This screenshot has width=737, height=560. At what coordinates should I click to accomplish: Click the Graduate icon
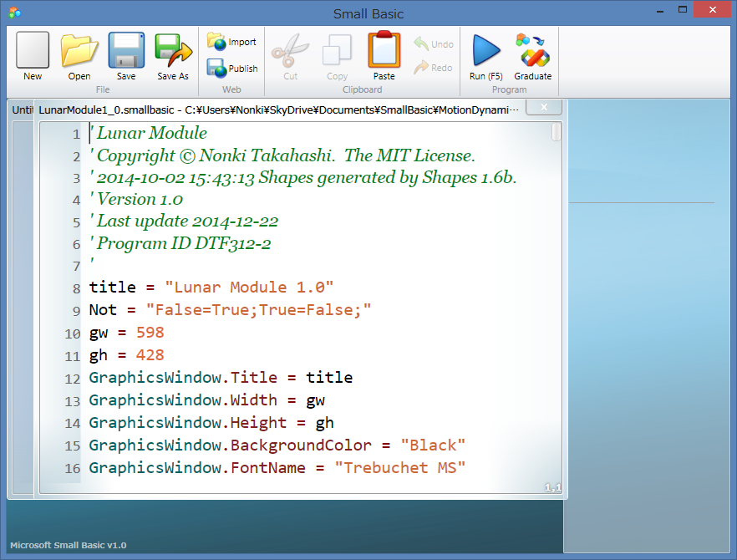tap(532, 50)
